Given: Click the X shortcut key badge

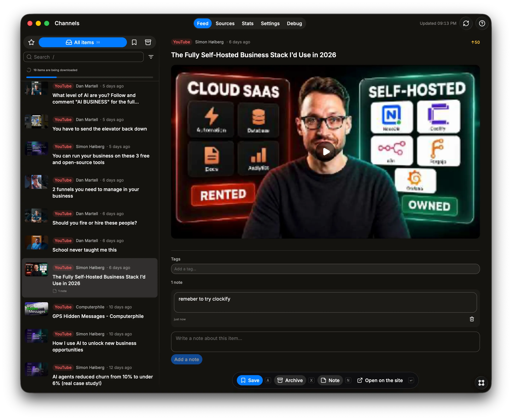Looking at the screenshot, I should click(311, 381).
